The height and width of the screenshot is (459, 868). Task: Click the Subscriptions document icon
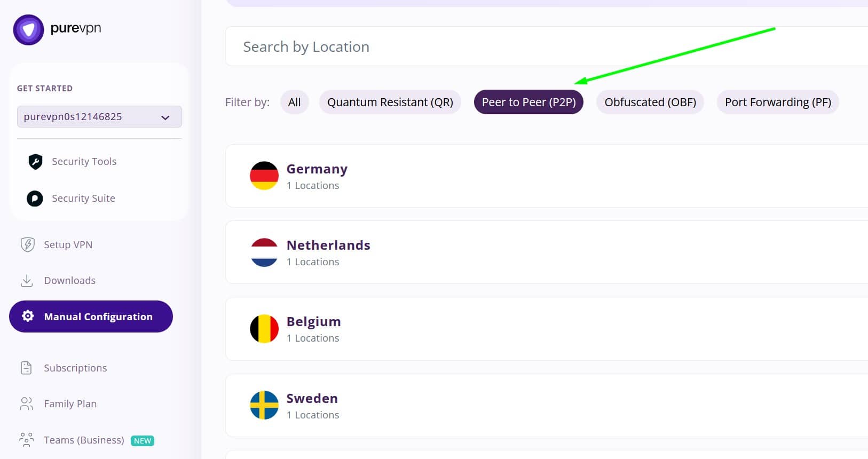coord(26,368)
